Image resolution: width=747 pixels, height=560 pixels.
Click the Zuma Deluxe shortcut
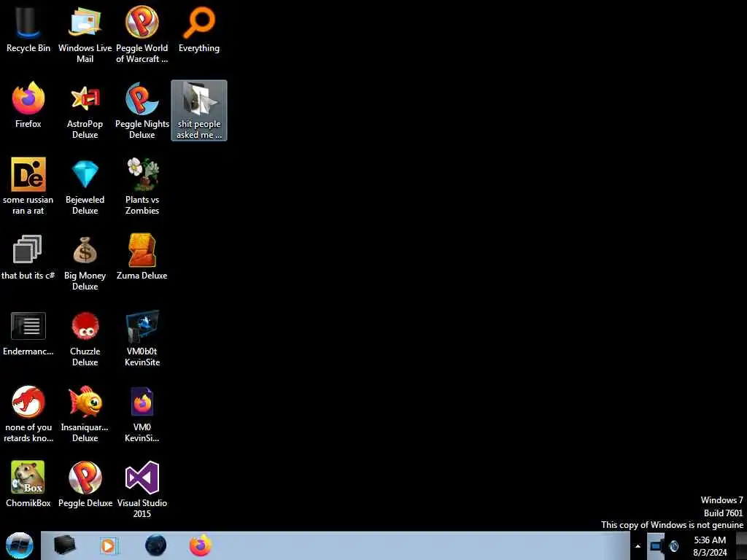coord(142,250)
